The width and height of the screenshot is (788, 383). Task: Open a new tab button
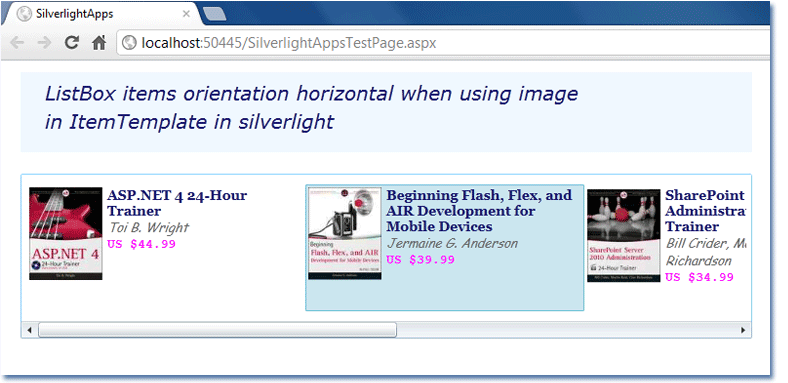coord(216,15)
